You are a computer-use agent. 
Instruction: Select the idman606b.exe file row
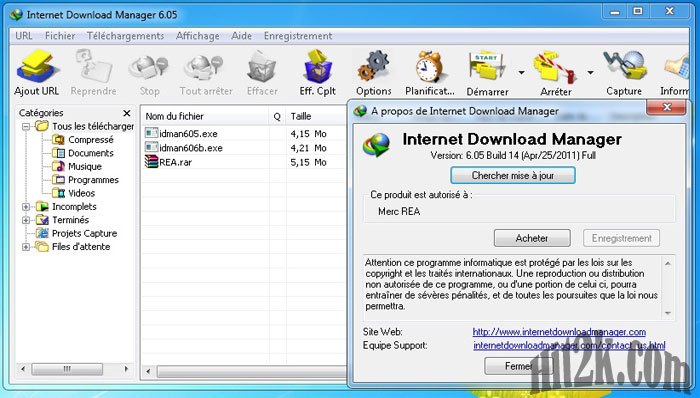[244, 148]
